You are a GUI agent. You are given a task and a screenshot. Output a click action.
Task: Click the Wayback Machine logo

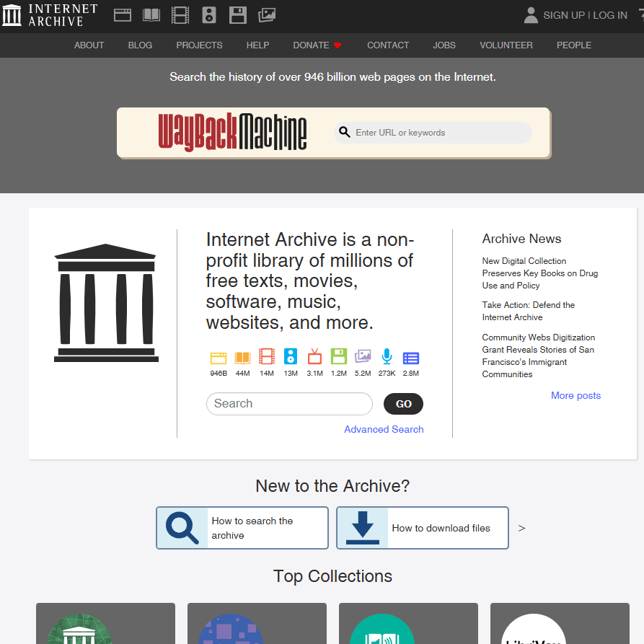point(232,132)
